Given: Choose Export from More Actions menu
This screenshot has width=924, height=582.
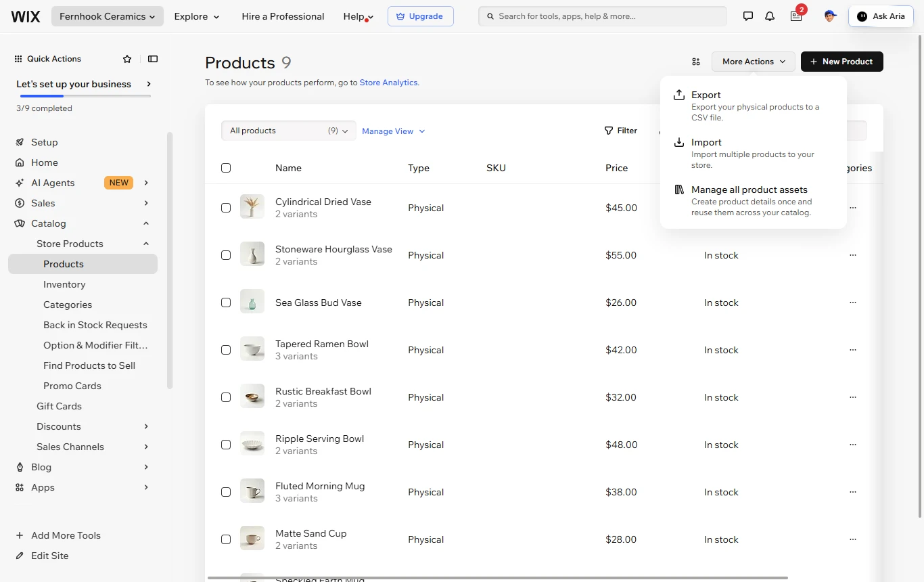Looking at the screenshot, I should click(x=754, y=106).
